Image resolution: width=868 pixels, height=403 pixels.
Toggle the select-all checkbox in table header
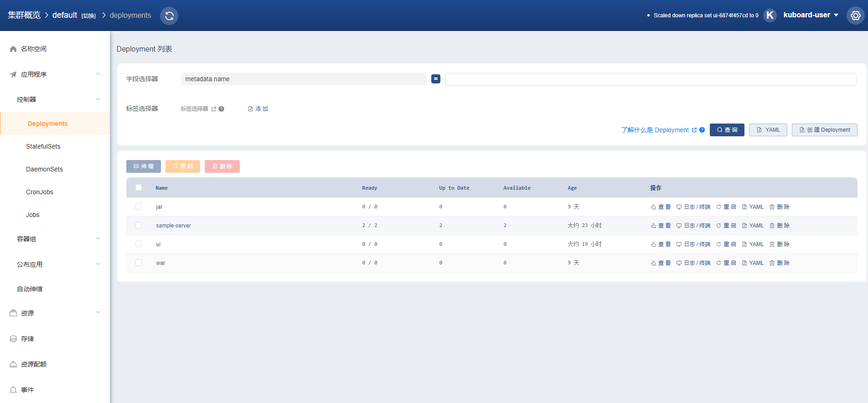tap(139, 187)
